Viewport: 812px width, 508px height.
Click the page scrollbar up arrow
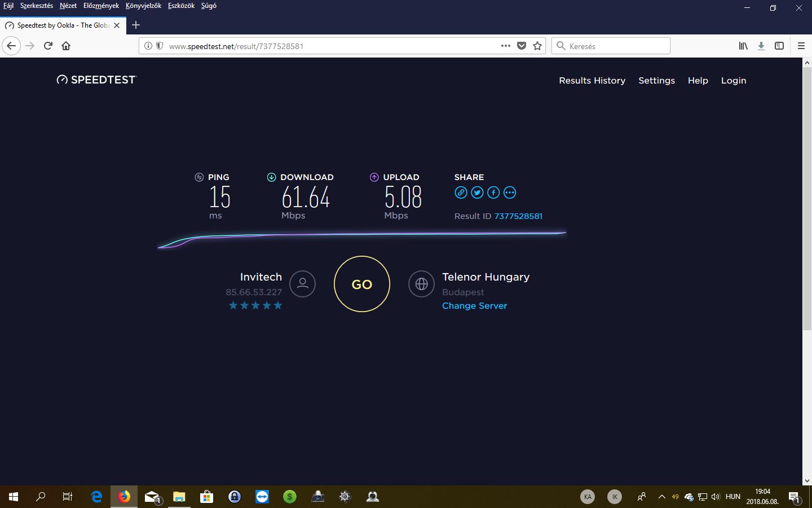[x=807, y=63]
